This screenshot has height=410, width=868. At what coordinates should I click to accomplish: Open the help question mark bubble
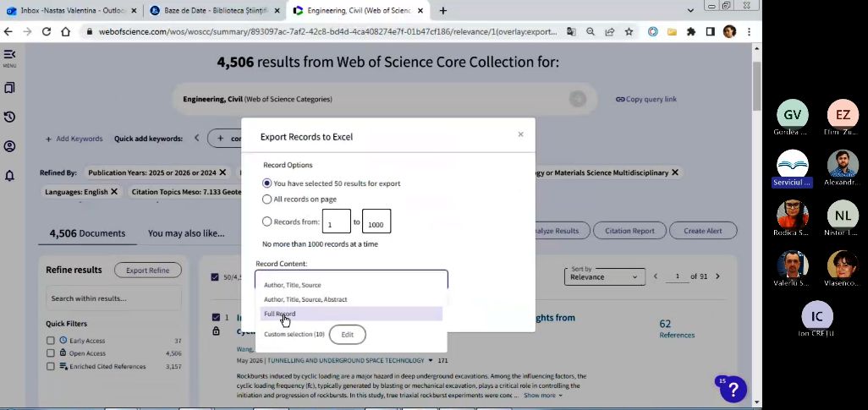(733, 390)
